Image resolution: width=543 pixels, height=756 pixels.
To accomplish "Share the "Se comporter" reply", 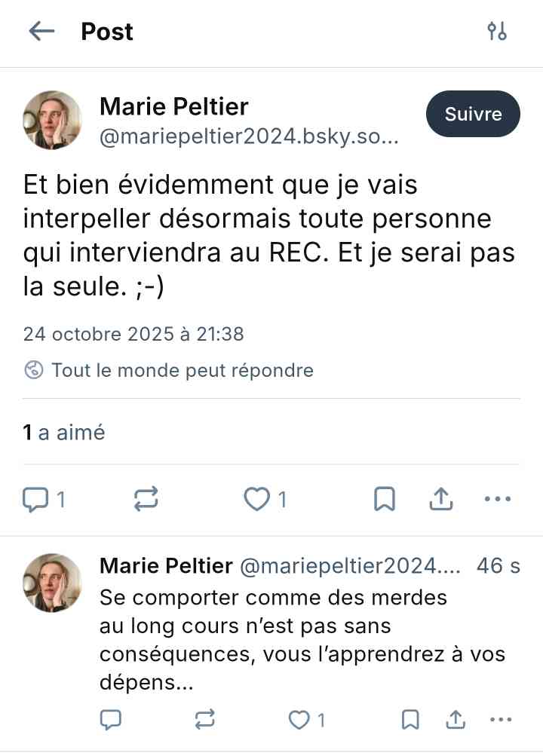I will 456,720.
